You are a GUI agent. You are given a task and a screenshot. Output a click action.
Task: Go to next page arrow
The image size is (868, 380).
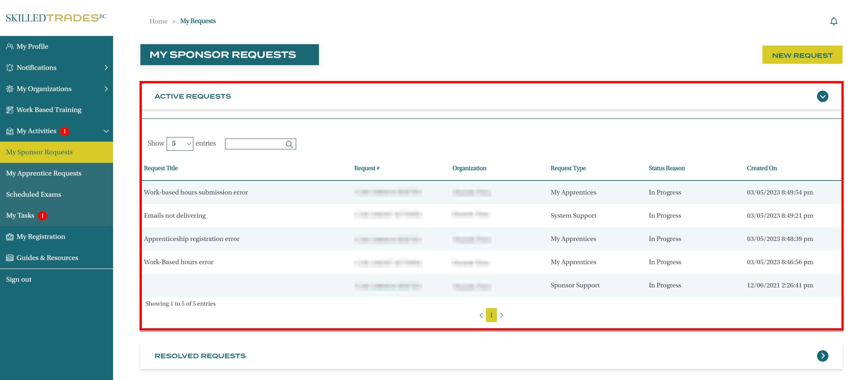pyautogui.click(x=501, y=315)
